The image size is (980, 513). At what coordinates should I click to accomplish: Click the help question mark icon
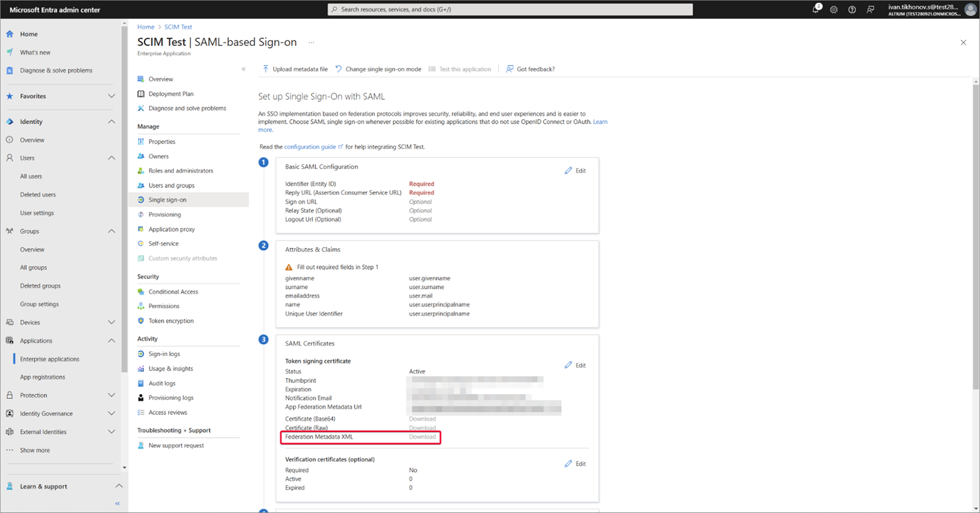tap(852, 10)
